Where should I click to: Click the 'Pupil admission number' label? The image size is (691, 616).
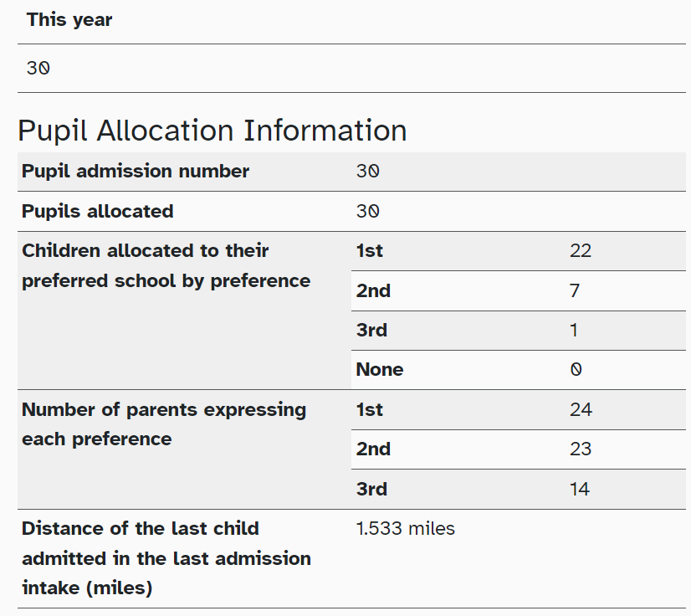(136, 172)
